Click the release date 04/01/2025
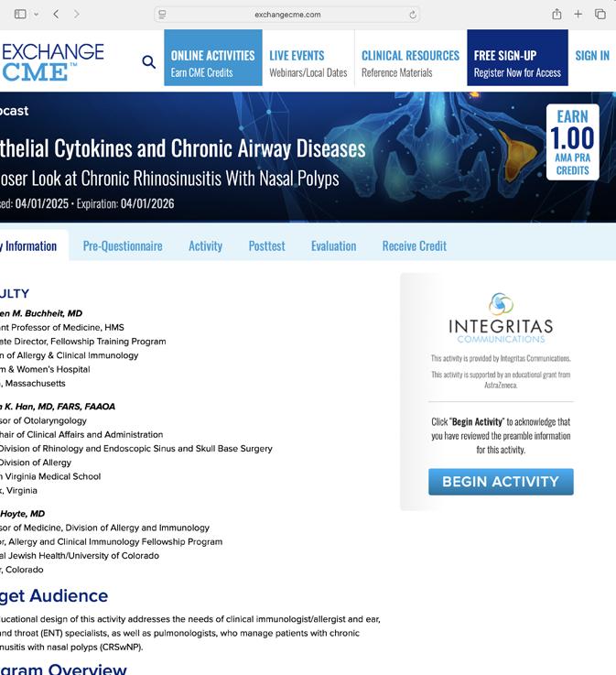The width and height of the screenshot is (616, 675). pyautogui.click(x=42, y=203)
